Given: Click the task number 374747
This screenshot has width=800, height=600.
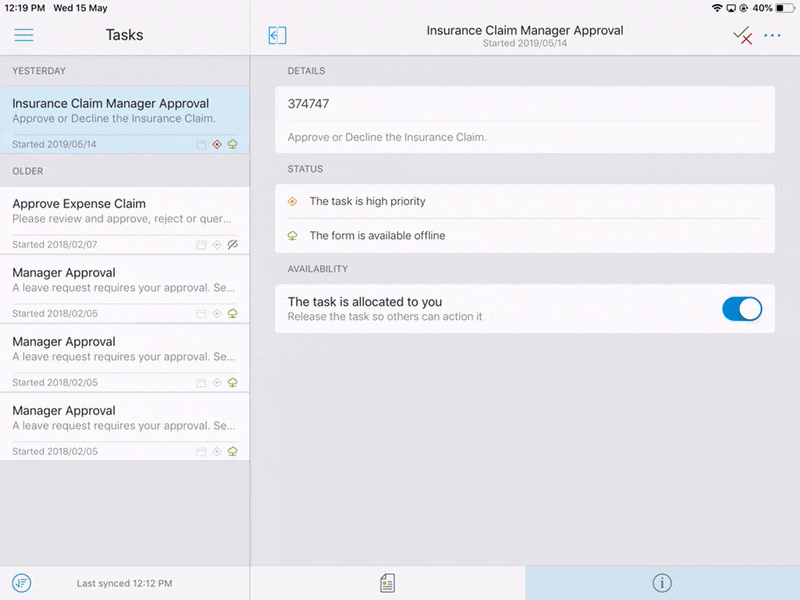Looking at the screenshot, I should (308, 104).
